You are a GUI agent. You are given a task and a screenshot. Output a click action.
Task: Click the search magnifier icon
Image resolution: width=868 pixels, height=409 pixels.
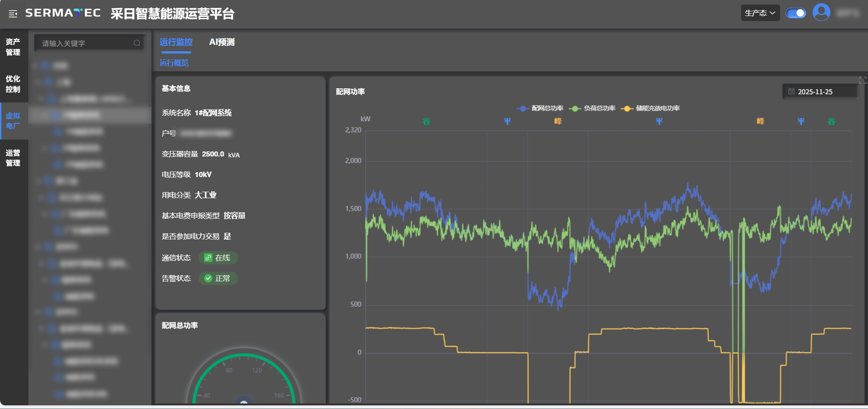(x=136, y=43)
